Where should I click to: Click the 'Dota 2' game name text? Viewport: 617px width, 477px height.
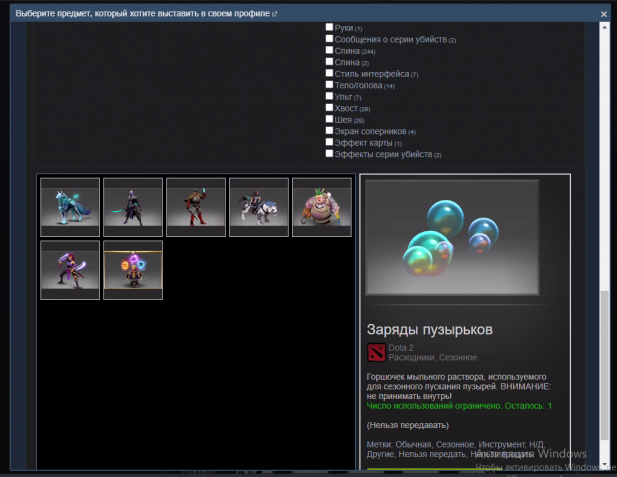(401, 348)
